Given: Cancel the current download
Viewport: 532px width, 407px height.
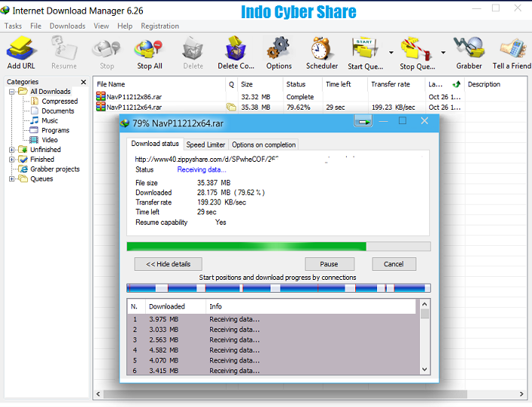Looking at the screenshot, I should [x=394, y=264].
